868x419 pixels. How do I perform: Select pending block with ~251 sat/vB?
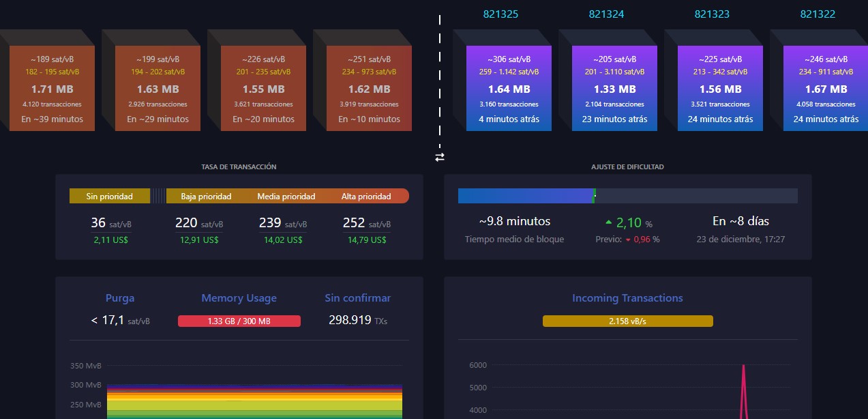[x=369, y=88]
